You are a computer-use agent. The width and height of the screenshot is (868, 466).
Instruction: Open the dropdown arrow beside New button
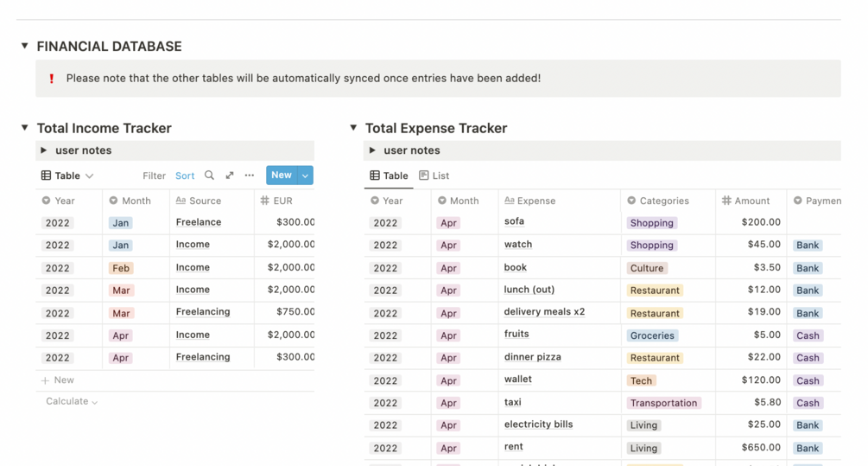tap(305, 176)
